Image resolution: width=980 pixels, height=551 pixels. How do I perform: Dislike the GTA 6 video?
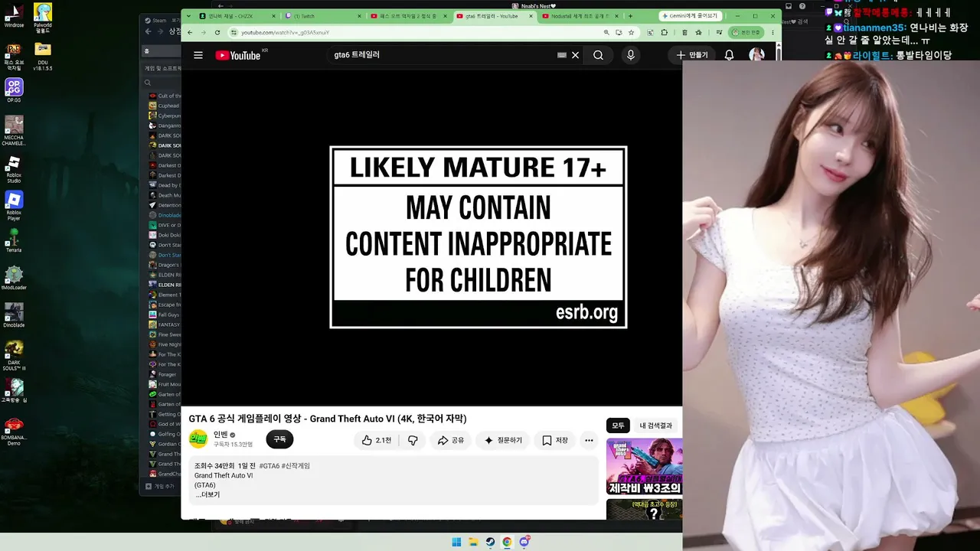[x=413, y=440]
